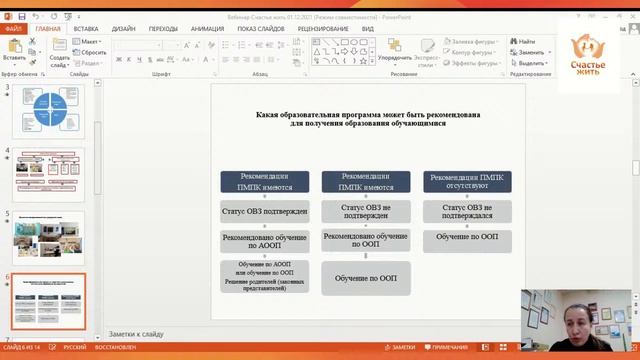The image size is (640, 360).
Task: Toggle Strikethrough (abc) formatting
Action: (x=160, y=60)
